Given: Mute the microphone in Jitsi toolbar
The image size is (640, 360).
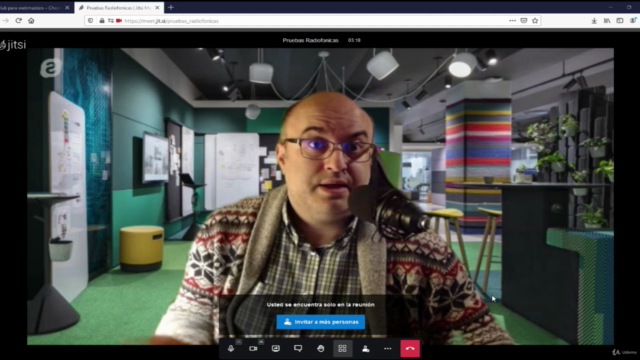Looking at the screenshot, I should pyautogui.click(x=231, y=349).
